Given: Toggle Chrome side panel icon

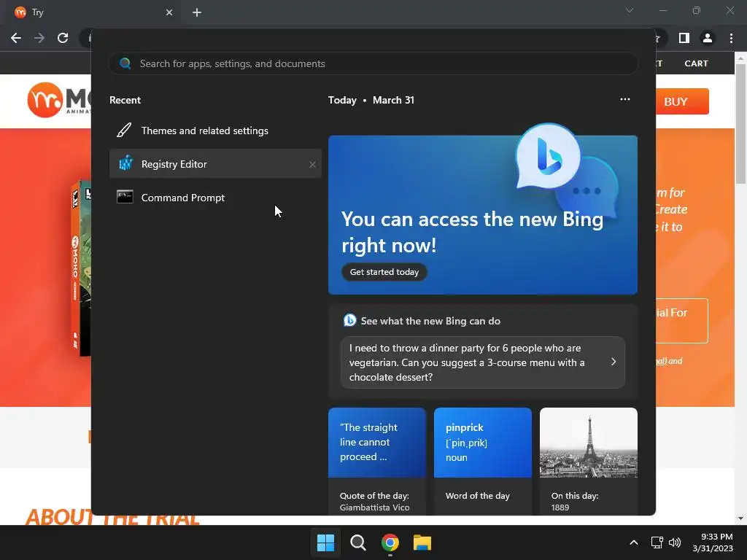Looking at the screenshot, I should [x=684, y=38].
